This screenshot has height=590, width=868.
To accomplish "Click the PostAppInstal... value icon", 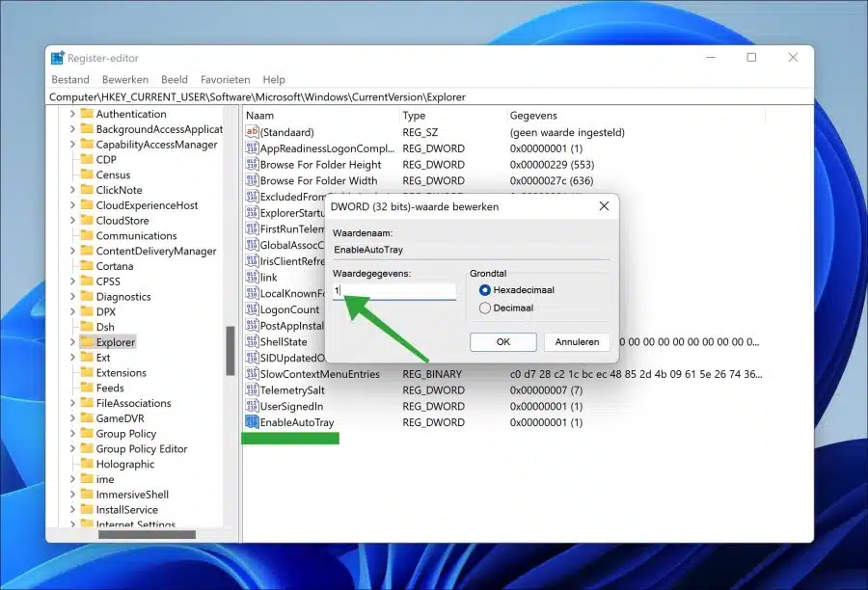I will [x=252, y=325].
